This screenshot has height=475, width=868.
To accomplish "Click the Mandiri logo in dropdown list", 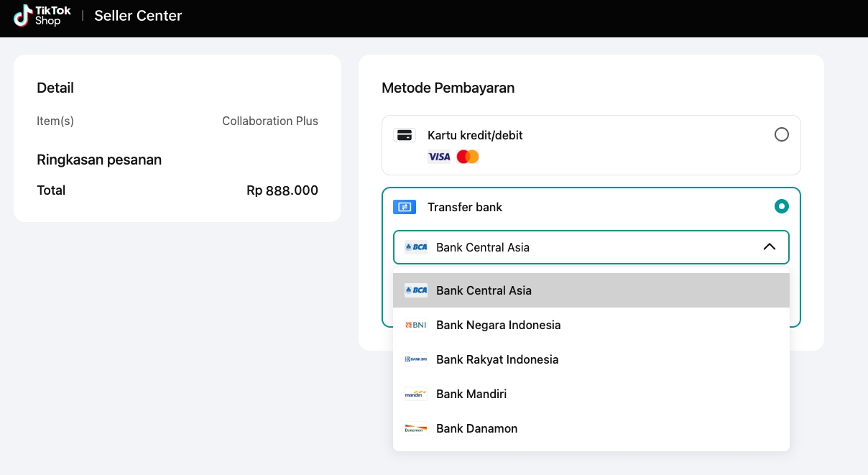I will pyautogui.click(x=416, y=394).
